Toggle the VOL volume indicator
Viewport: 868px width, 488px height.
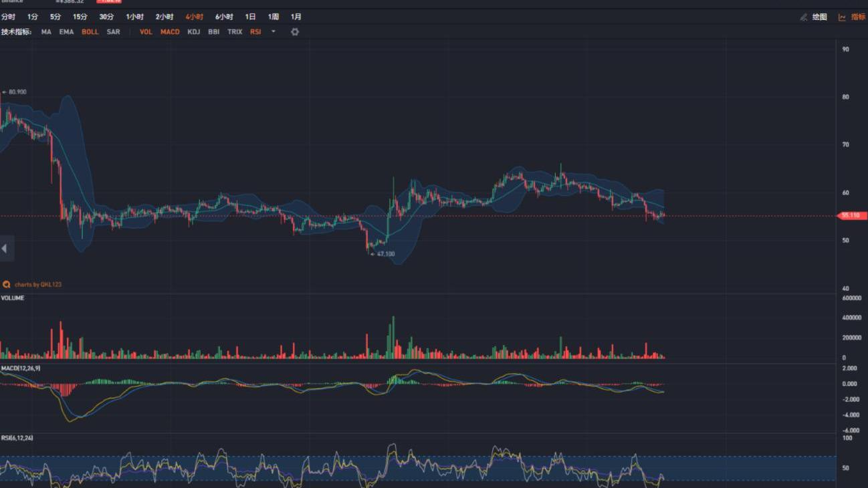146,32
